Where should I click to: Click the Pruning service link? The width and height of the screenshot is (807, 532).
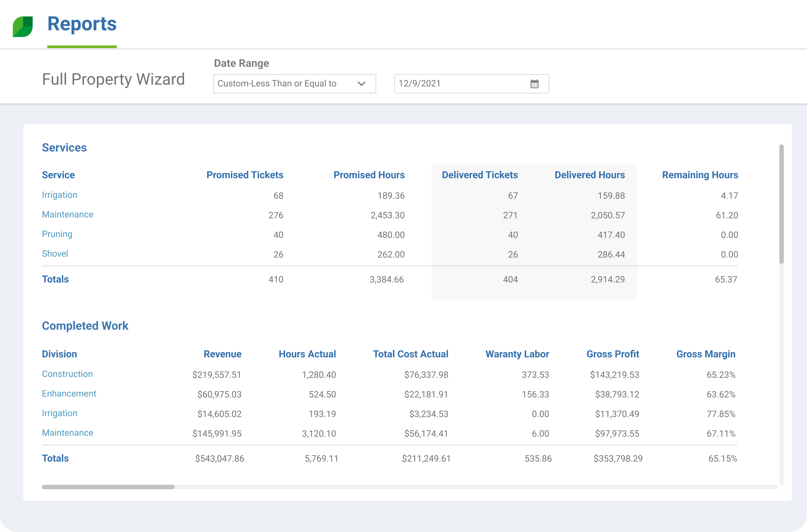coord(57,234)
